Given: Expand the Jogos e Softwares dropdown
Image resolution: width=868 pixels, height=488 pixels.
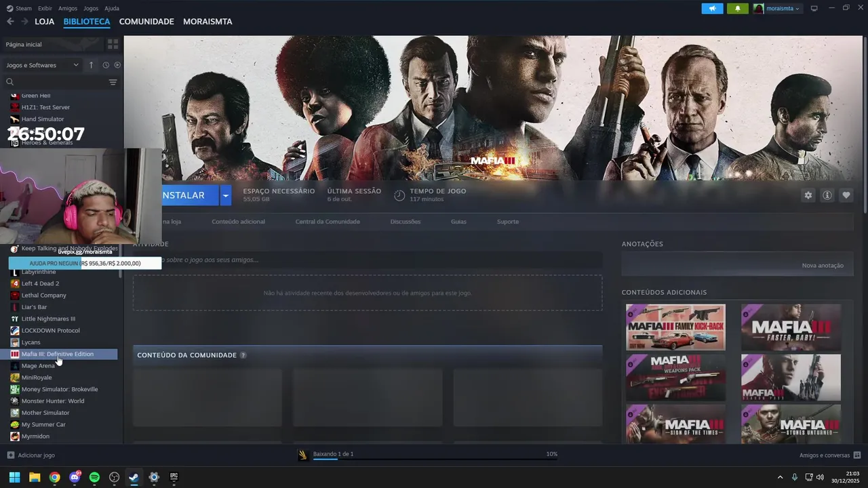Looking at the screenshot, I should point(42,65).
